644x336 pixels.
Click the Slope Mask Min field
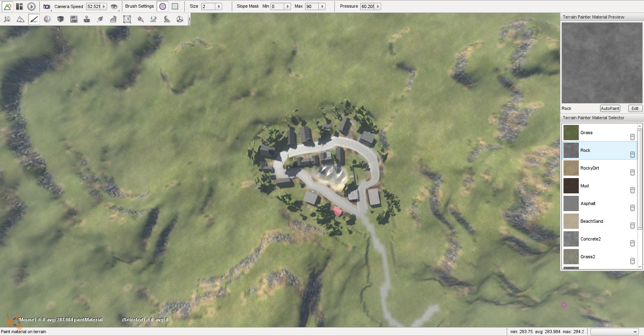[x=277, y=6]
